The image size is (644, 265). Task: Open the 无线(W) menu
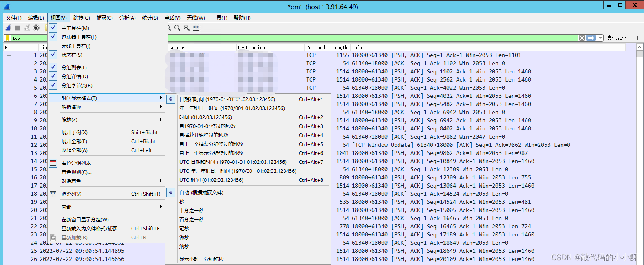(196, 18)
